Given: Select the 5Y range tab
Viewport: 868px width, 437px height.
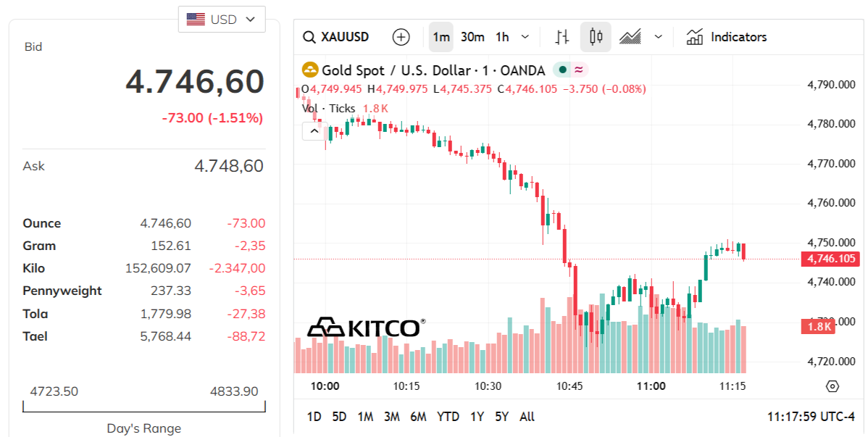Looking at the screenshot, I should pos(501,417).
